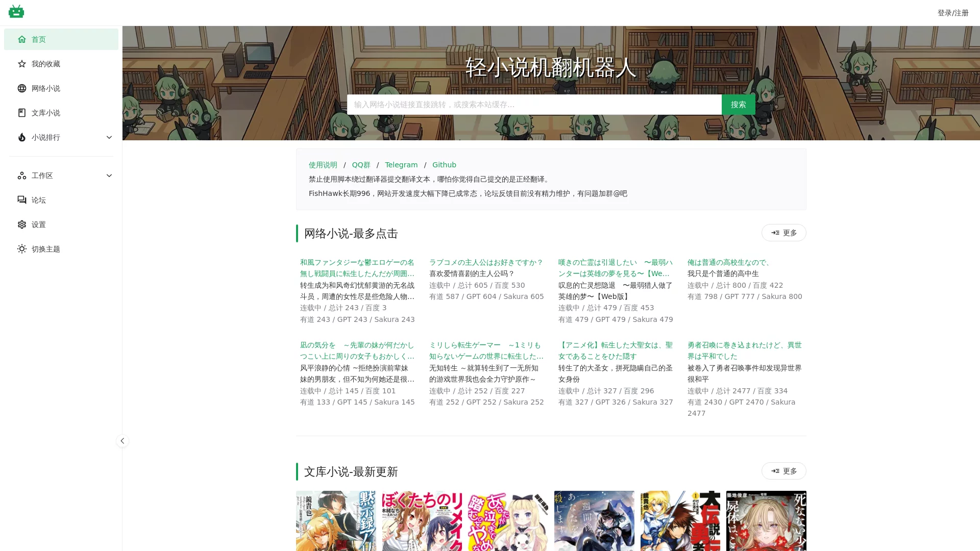Open the 一週間後 book cover thumbnail

click(x=594, y=521)
